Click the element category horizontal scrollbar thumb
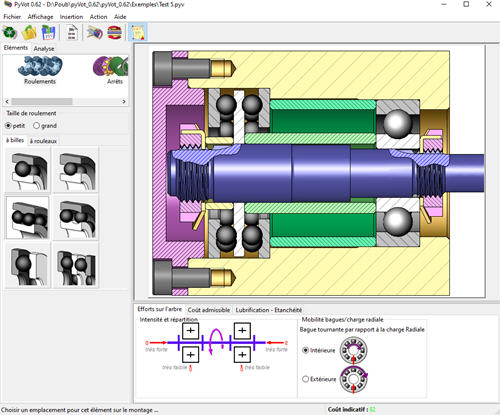This screenshot has height=415, width=500. pos(42,101)
